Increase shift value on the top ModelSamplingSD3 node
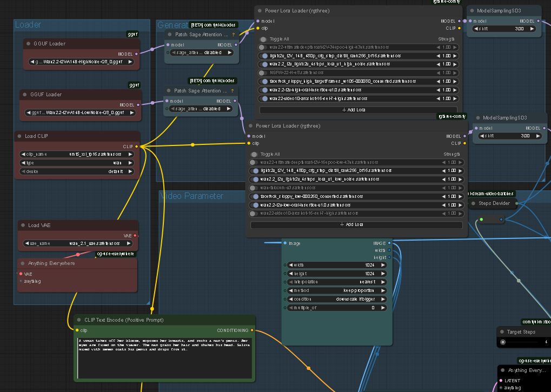The height and width of the screenshot is (392, 551). 533,29
